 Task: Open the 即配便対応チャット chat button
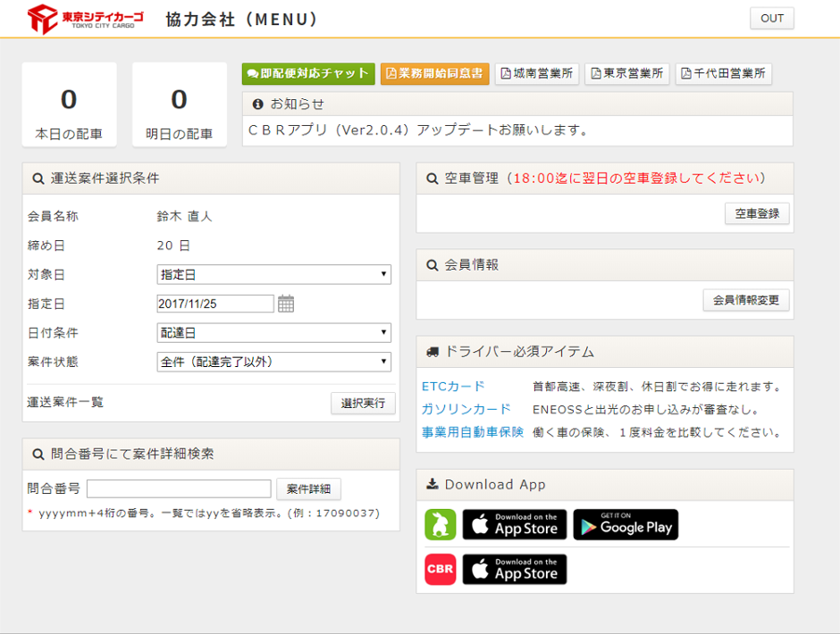tap(308, 74)
